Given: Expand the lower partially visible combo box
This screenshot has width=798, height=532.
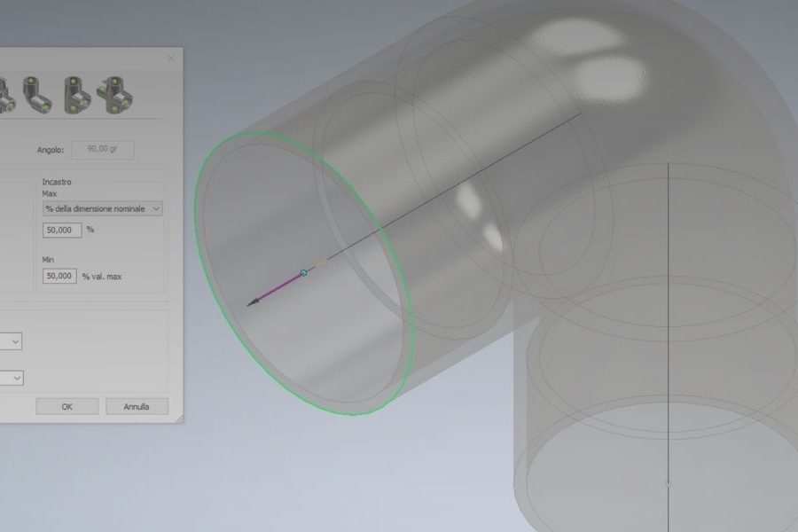Looking at the screenshot, I should [12, 378].
